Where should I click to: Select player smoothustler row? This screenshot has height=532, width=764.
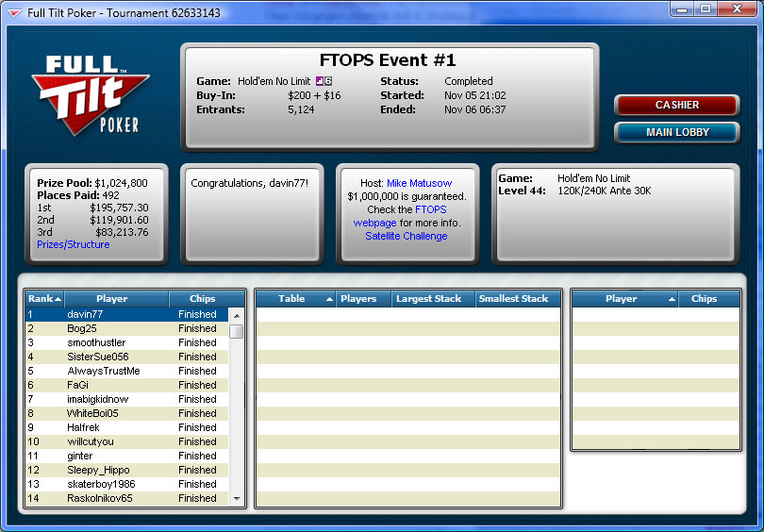[x=126, y=342]
